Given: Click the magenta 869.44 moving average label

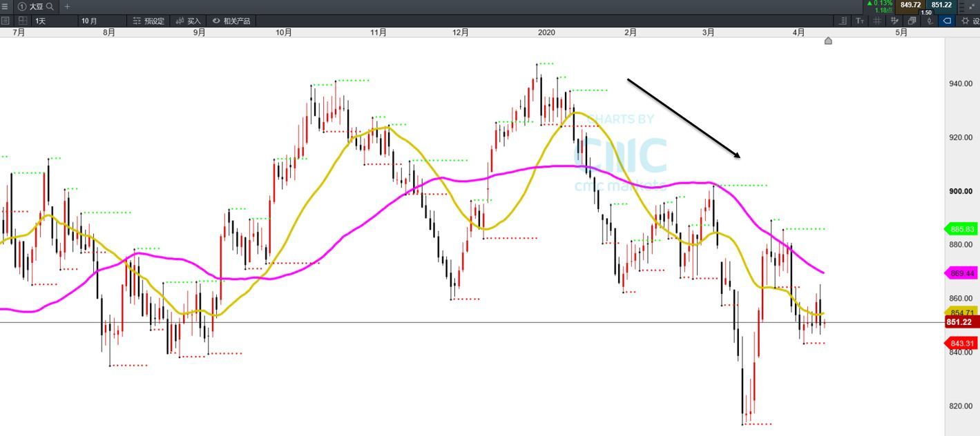Looking at the screenshot, I should point(961,273).
